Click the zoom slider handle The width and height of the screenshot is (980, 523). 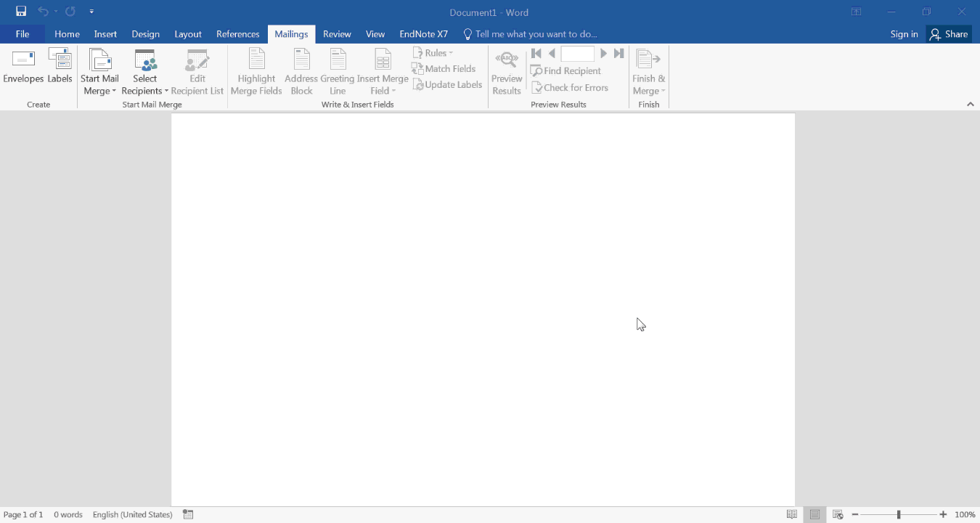coord(899,514)
